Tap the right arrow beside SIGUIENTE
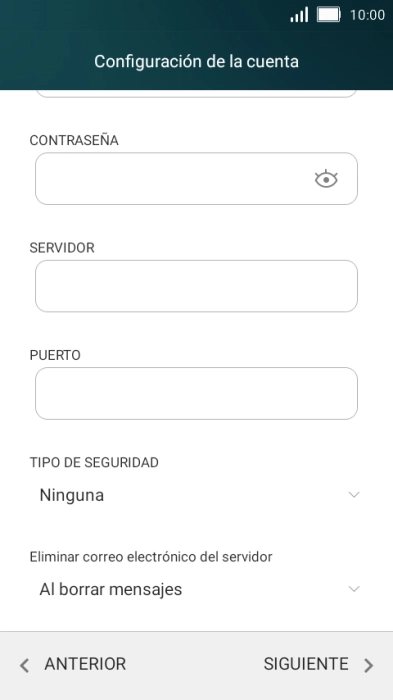The height and width of the screenshot is (700, 393). pyautogui.click(x=368, y=665)
